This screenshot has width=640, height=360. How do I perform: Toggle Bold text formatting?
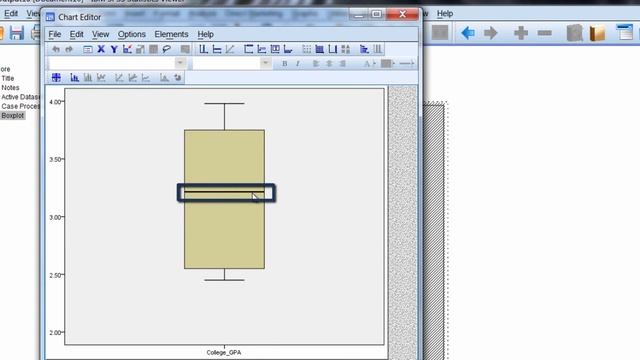click(x=284, y=63)
